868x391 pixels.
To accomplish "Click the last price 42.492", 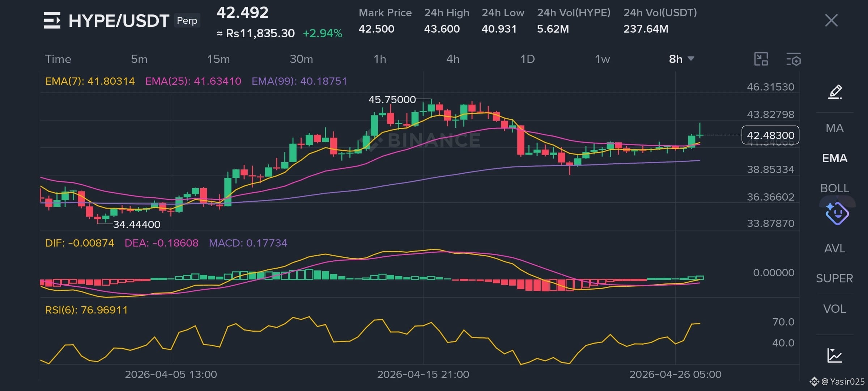I will (x=242, y=13).
